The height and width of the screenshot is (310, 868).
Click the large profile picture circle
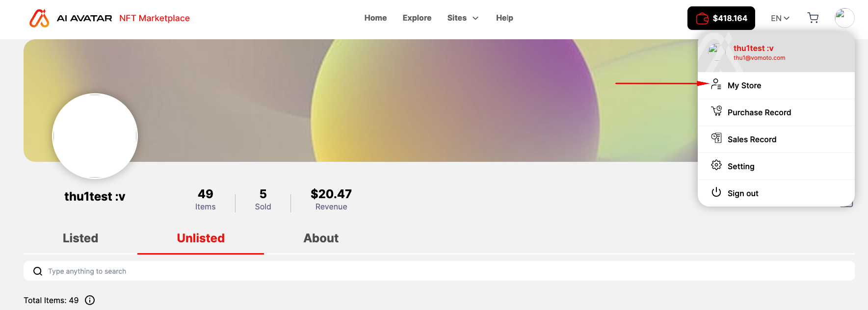click(95, 136)
